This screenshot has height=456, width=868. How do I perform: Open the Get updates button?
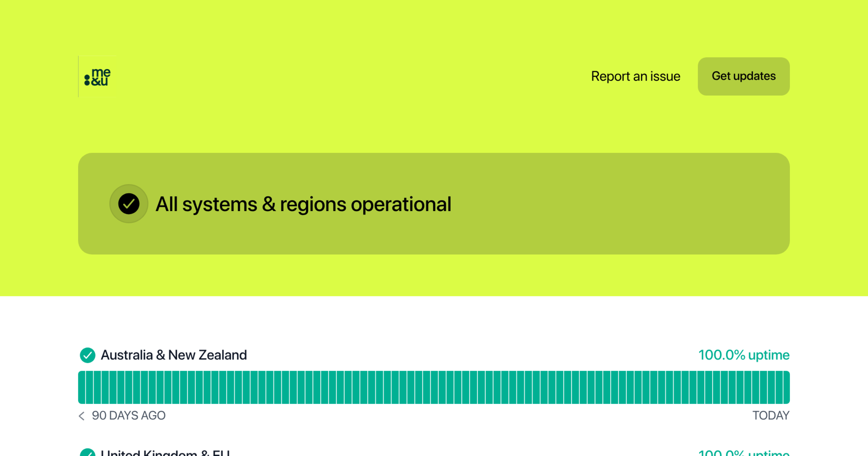[x=744, y=76]
